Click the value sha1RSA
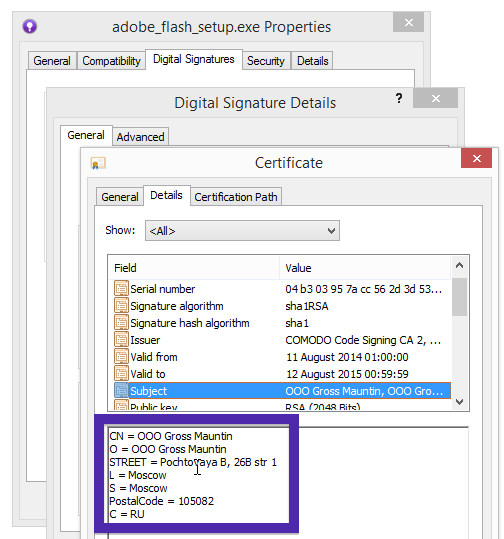 coord(307,306)
